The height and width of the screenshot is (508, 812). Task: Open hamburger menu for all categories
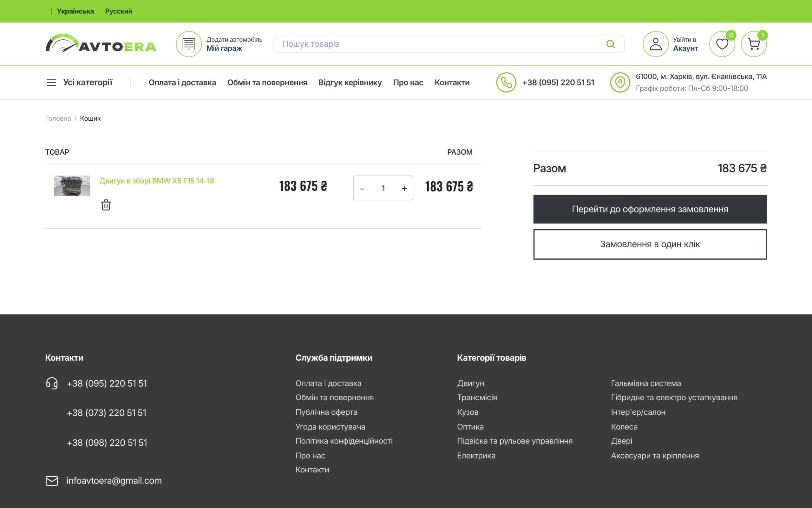pos(51,82)
